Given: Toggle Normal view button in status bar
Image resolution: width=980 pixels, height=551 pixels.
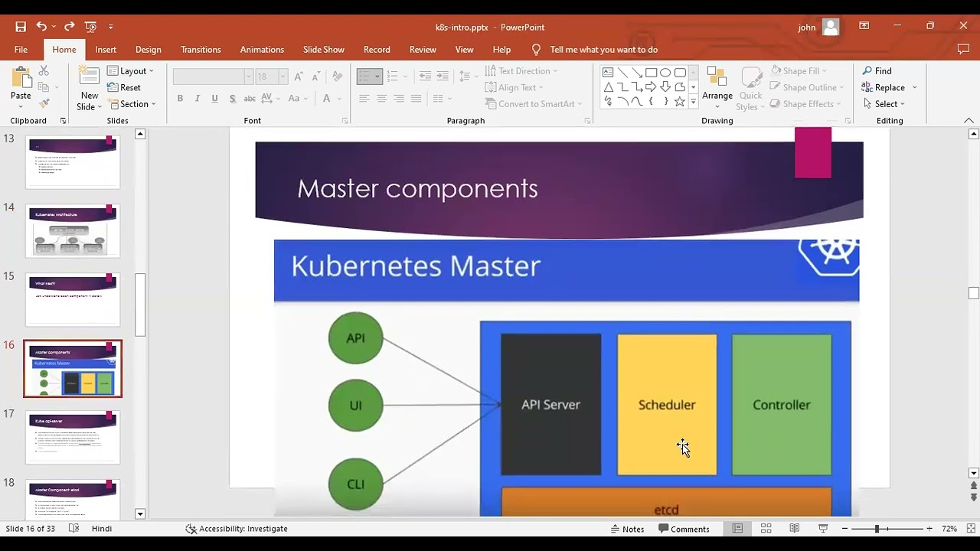Looking at the screenshot, I should click(737, 529).
